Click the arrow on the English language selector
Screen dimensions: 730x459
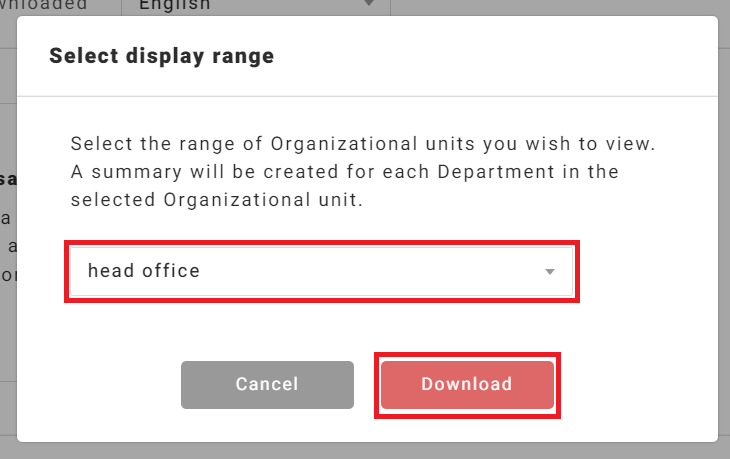(x=370, y=5)
